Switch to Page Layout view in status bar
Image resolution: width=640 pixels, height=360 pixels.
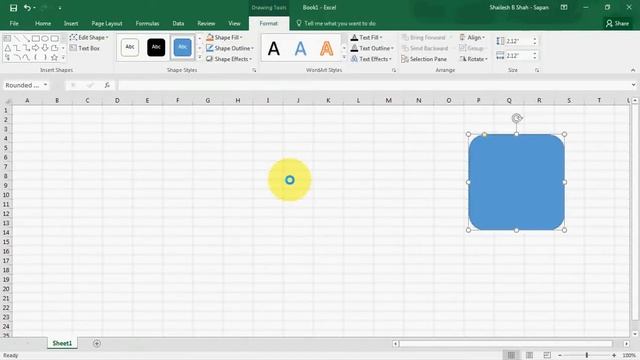pyautogui.click(x=529, y=355)
